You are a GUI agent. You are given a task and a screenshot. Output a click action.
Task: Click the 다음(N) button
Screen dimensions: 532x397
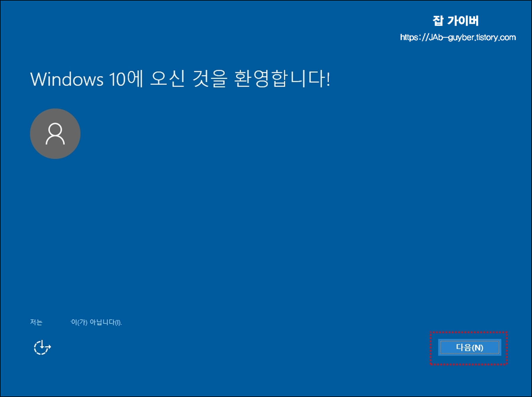[x=469, y=347]
